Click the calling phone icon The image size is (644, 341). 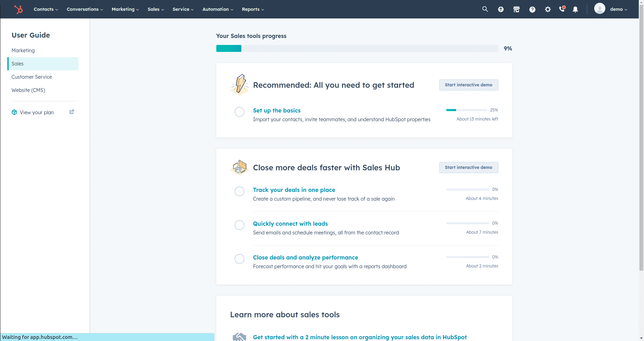point(562,9)
